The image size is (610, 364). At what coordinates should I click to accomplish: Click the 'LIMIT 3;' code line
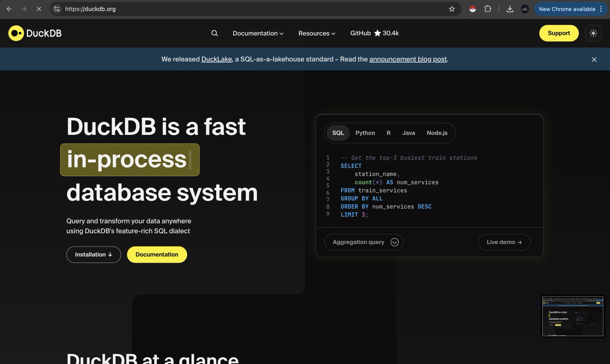(354, 215)
